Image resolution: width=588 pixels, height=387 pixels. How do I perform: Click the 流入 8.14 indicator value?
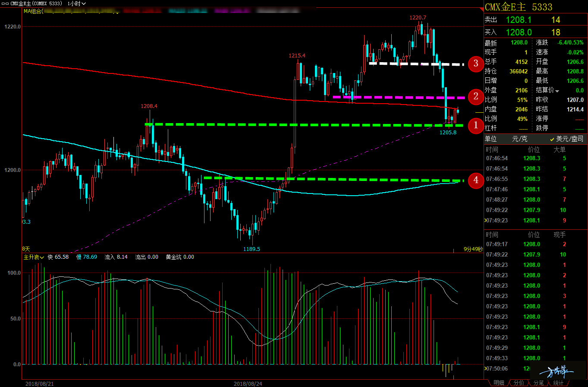point(116,257)
